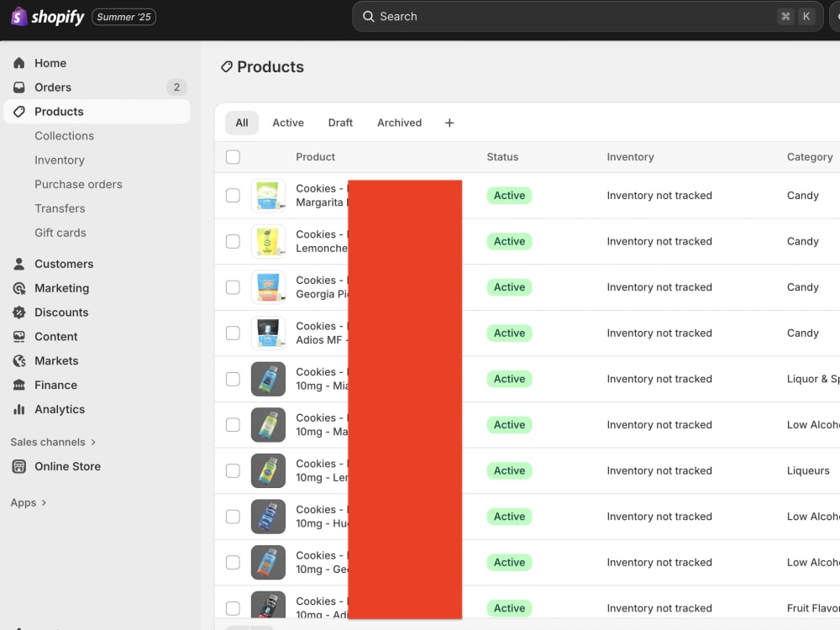Click the Products tag icon in sidebar

tap(19, 112)
